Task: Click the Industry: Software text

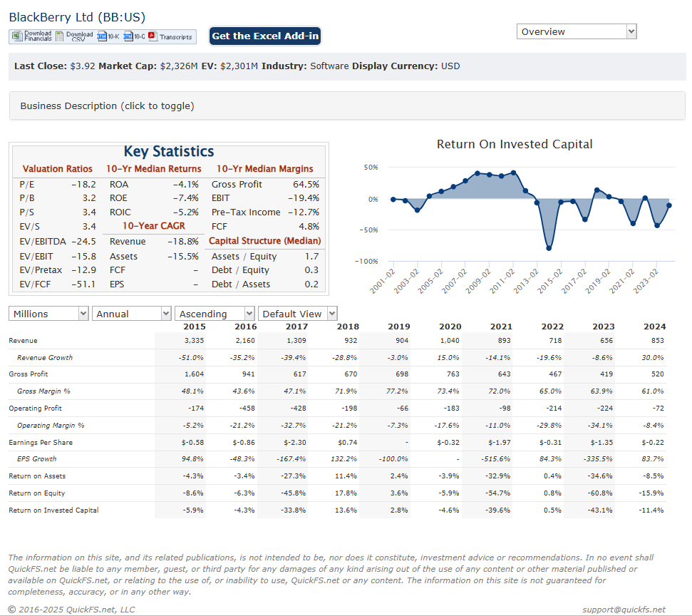Action: tap(305, 66)
